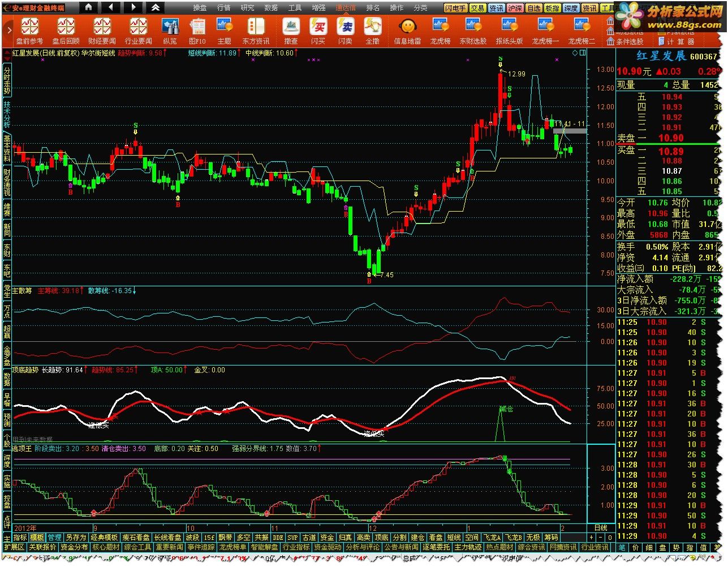Click the 板指 button
The image size is (728, 567).
[553, 8]
